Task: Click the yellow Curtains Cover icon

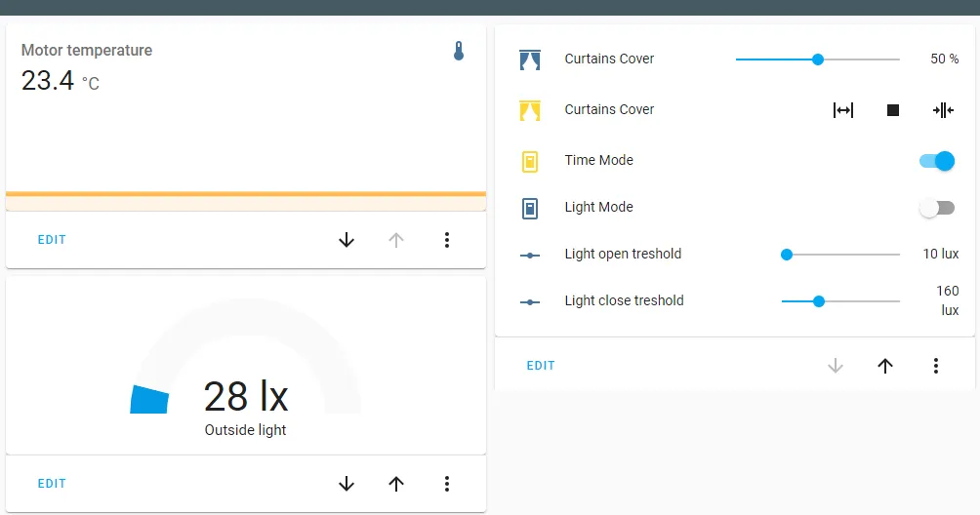Action: (x=530, y=110)
